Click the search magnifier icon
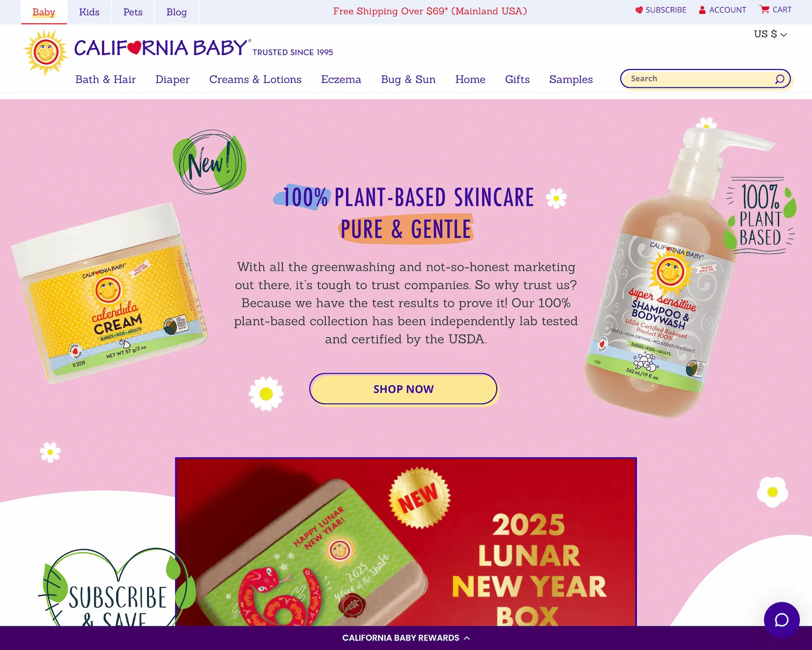The width and height of the screenshot is (812, 650). pos(780,79)
